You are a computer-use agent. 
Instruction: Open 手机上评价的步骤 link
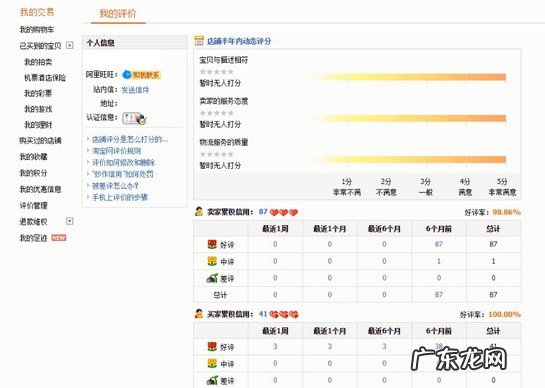[x=120, y=197]
